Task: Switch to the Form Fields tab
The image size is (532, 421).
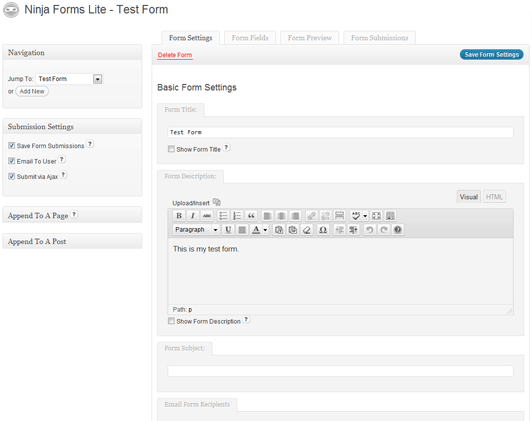Action: tap(250, 38)
